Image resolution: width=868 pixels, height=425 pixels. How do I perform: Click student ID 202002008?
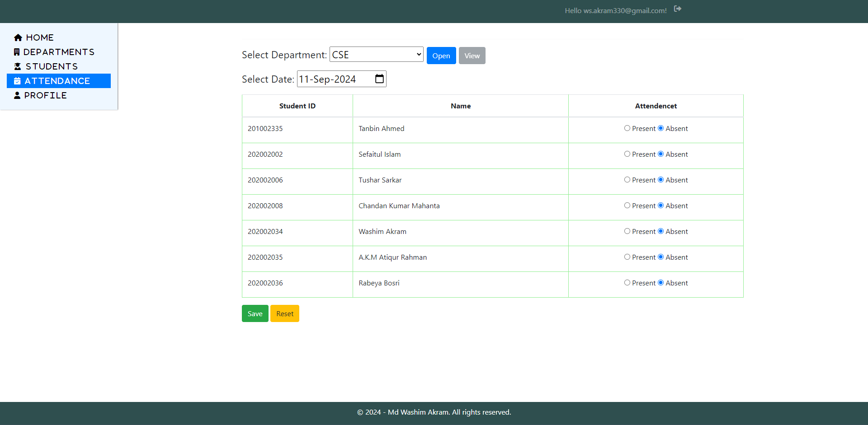click(265, 206)
